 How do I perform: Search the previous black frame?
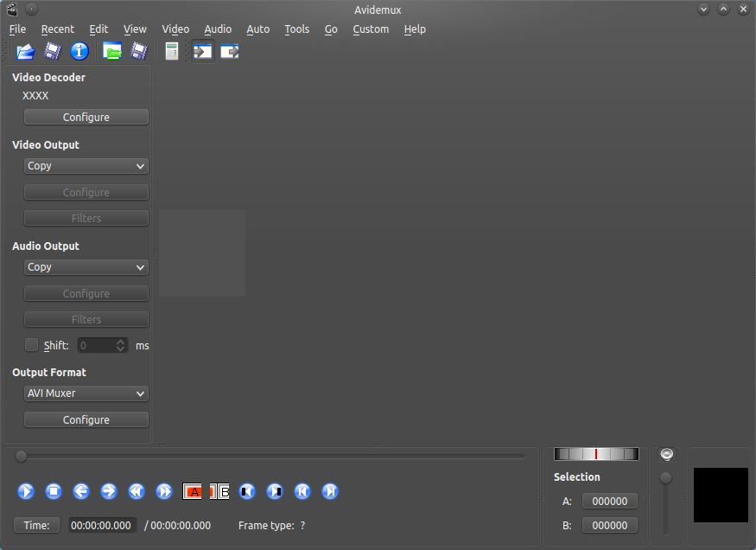tap(247, 491)
